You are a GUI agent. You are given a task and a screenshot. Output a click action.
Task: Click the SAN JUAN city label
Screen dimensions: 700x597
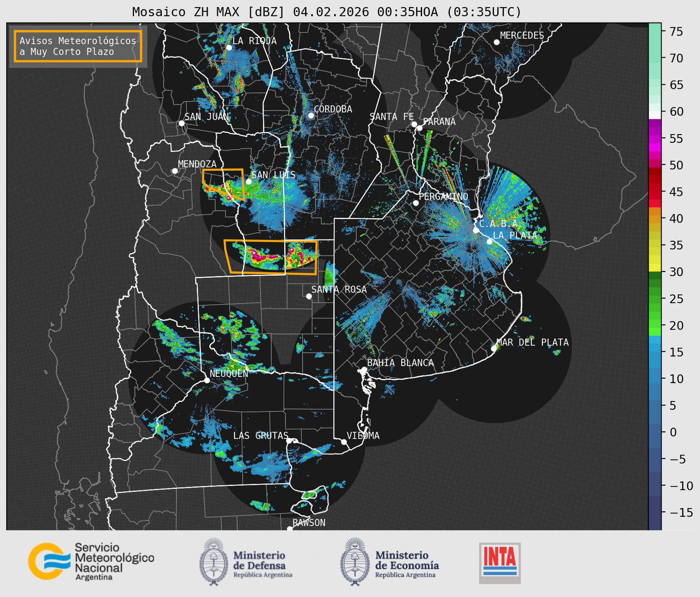click(206, 117)
